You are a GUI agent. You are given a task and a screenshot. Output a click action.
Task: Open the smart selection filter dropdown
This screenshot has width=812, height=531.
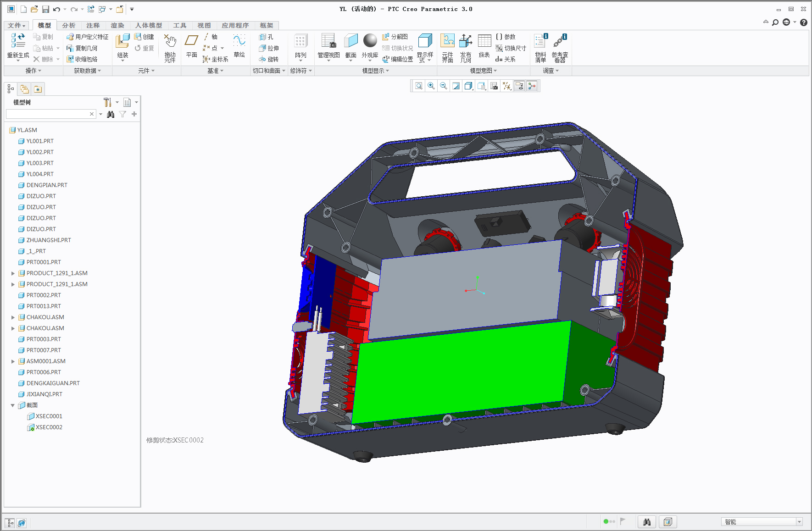pyautogui.click(x=799, y=522)
